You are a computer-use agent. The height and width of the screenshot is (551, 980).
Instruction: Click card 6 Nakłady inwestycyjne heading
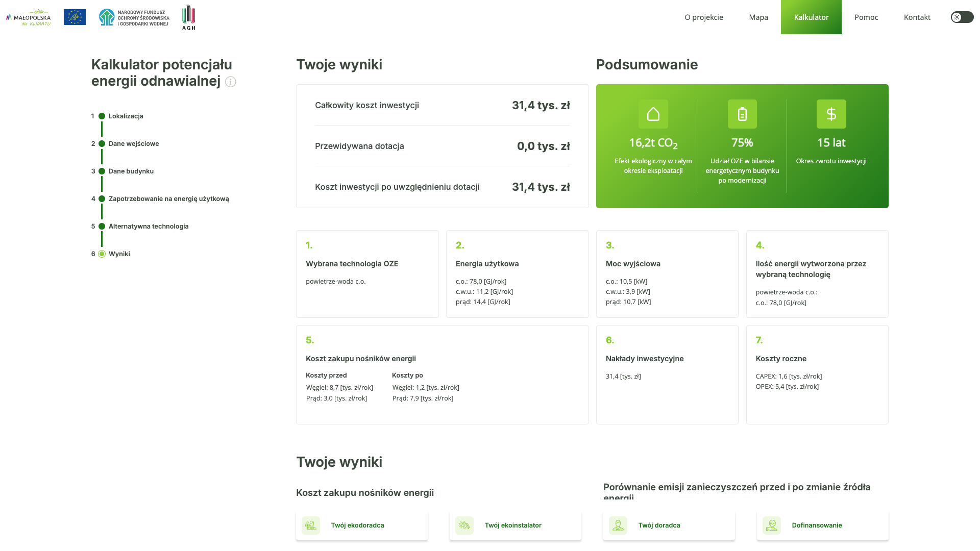[x=645, y=359]
